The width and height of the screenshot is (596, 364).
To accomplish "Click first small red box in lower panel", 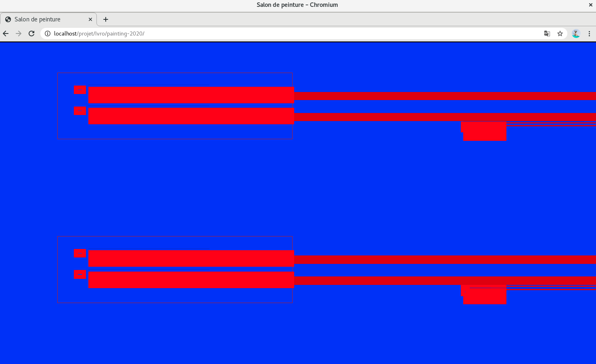I will (x=80, y=253).
